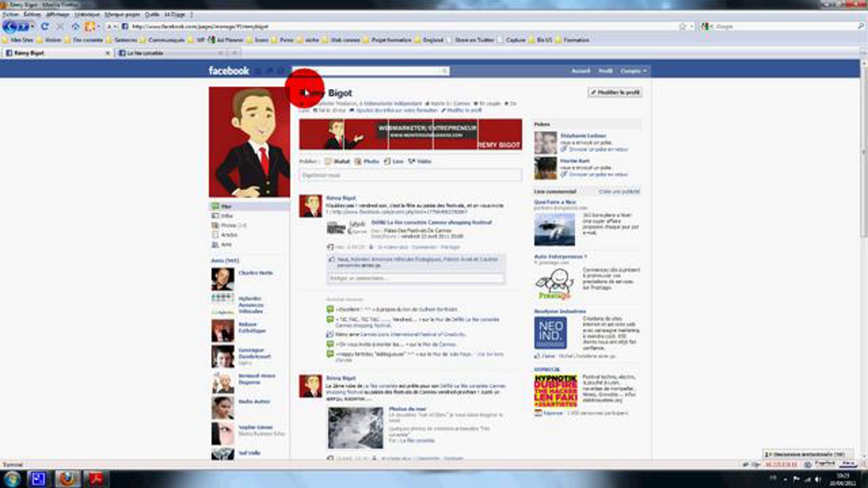Click the bookmark star in address bar
Viewport: 868px width, 488px height.
click(682, 26)
